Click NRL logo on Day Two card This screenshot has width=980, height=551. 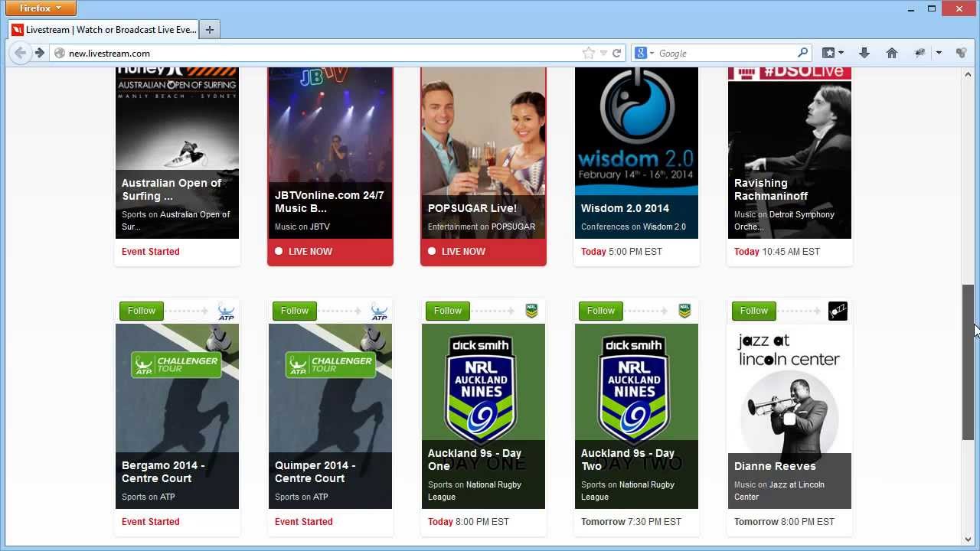point(685,311)
